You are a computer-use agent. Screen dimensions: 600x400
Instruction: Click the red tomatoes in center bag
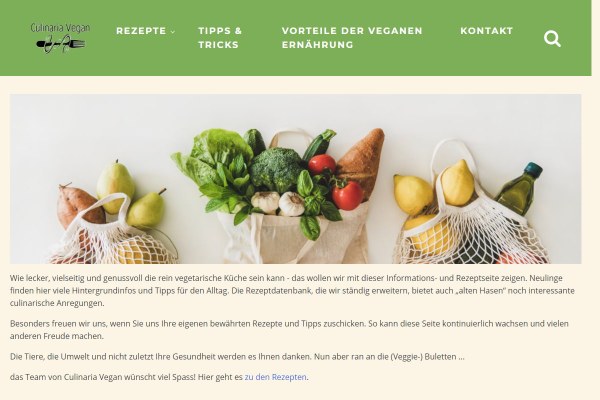pos(336,182)
